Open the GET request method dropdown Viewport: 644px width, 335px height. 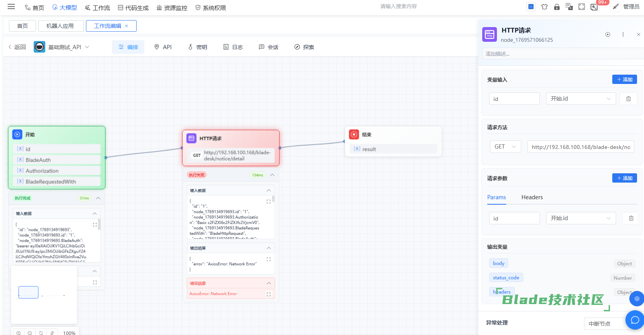(x=505, y=147)
